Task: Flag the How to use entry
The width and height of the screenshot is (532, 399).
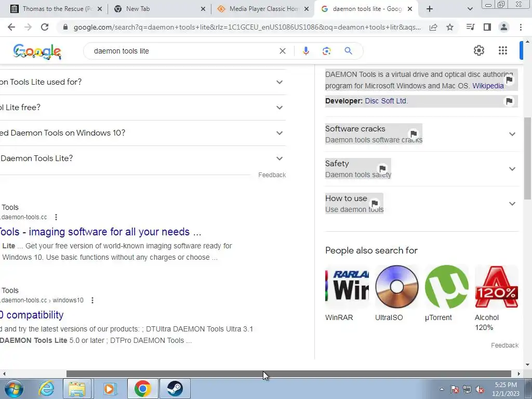Action: click(375, 204)
